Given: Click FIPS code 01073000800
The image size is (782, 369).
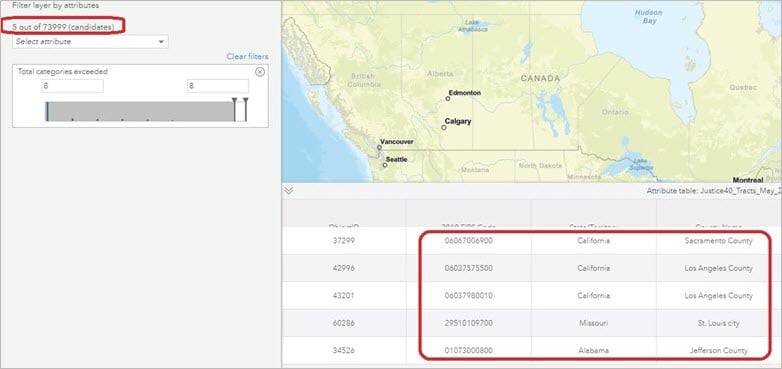Looking at the screenshot, I should click(469, 351).
